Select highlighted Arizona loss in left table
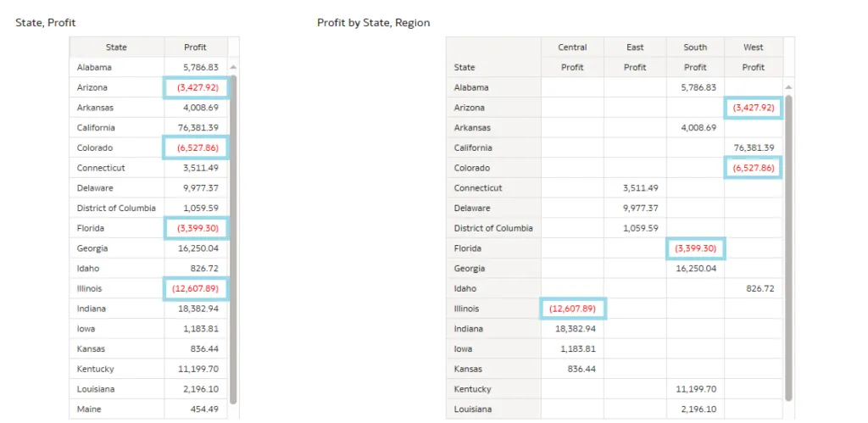 [x=196, y=87]
